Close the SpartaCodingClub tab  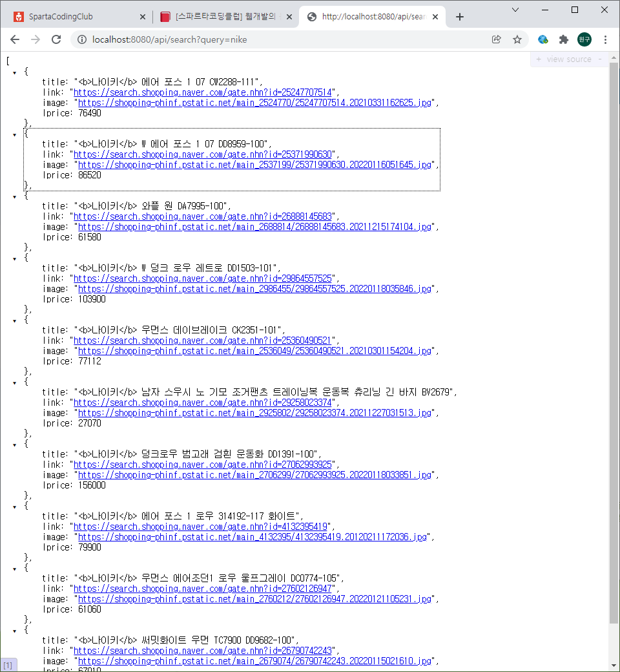143,17
